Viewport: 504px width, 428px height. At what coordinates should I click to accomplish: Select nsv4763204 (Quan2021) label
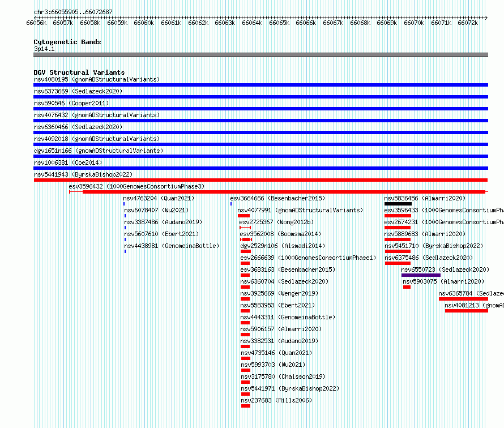(159, 198)
